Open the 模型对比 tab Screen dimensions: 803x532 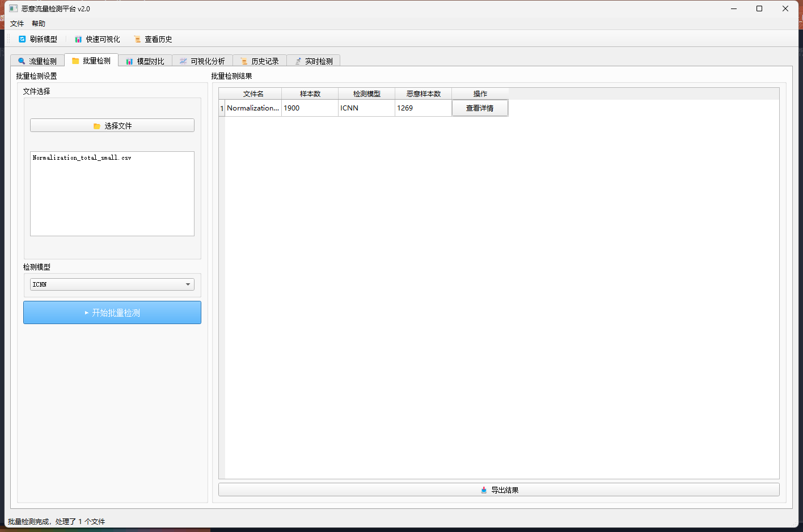coord(145,61)
